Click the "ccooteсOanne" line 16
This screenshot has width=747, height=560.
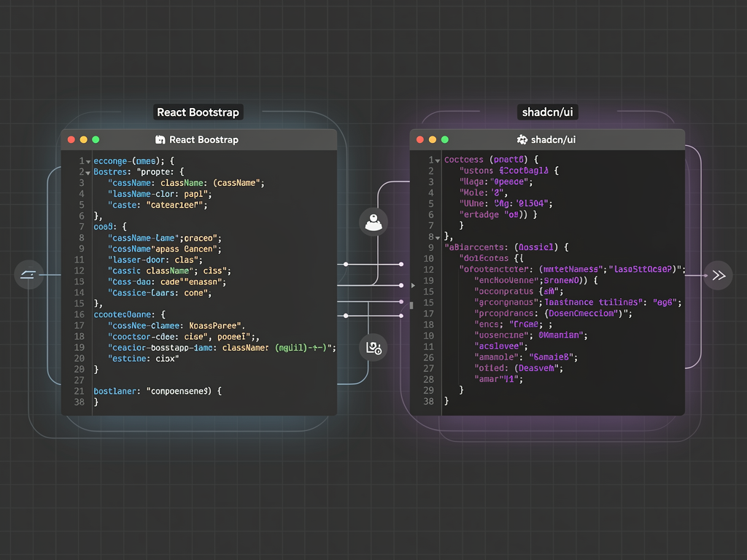click(x=130, y=314)
